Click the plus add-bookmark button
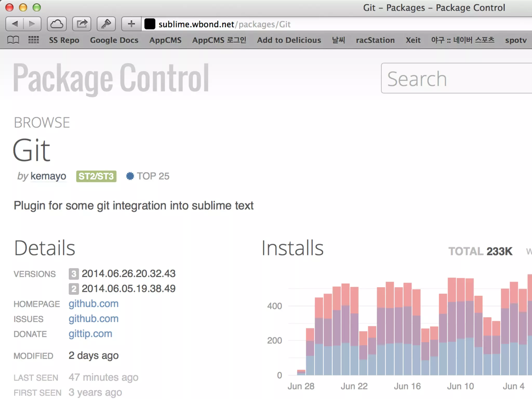The width and height of the screenshot is (532, 399). point(131,24)
